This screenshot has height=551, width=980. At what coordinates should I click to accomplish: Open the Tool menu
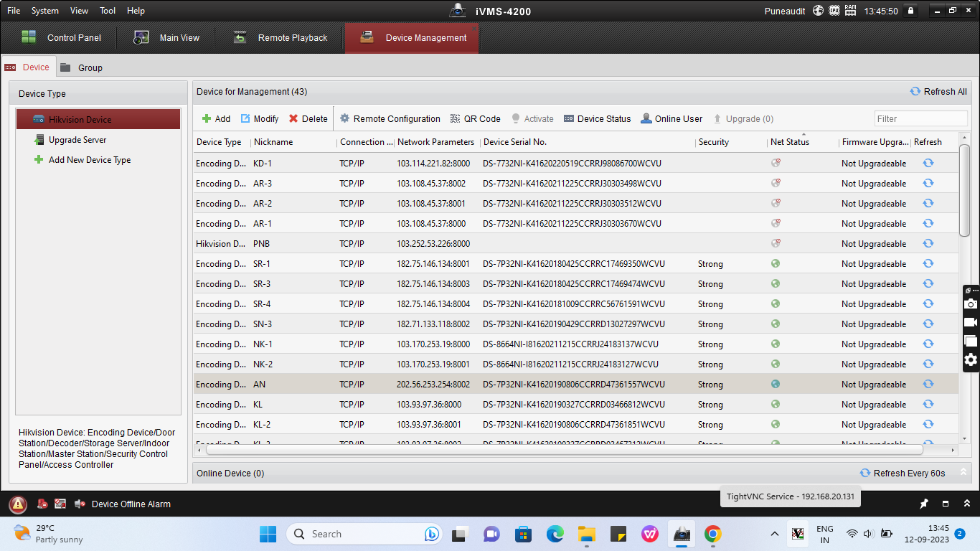[108, 11]
